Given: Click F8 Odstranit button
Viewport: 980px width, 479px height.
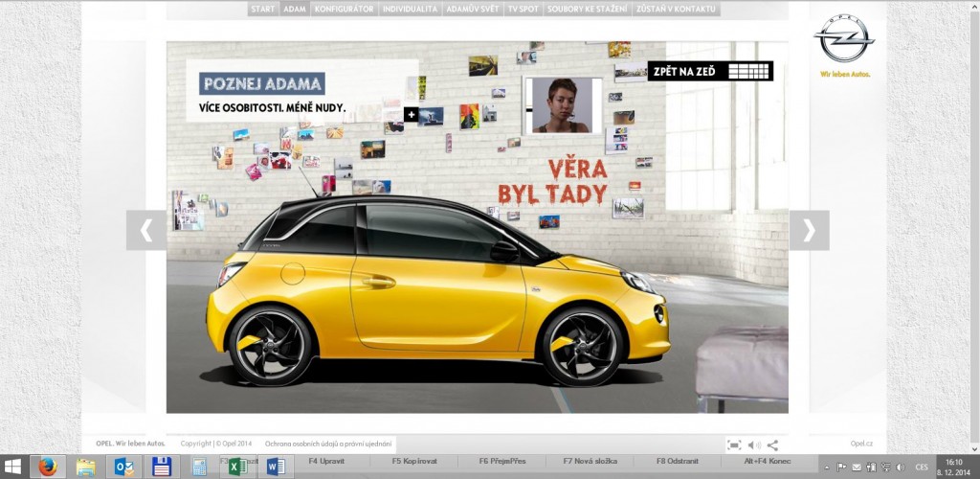Looking at the screenshot, I should click(677, 462).
